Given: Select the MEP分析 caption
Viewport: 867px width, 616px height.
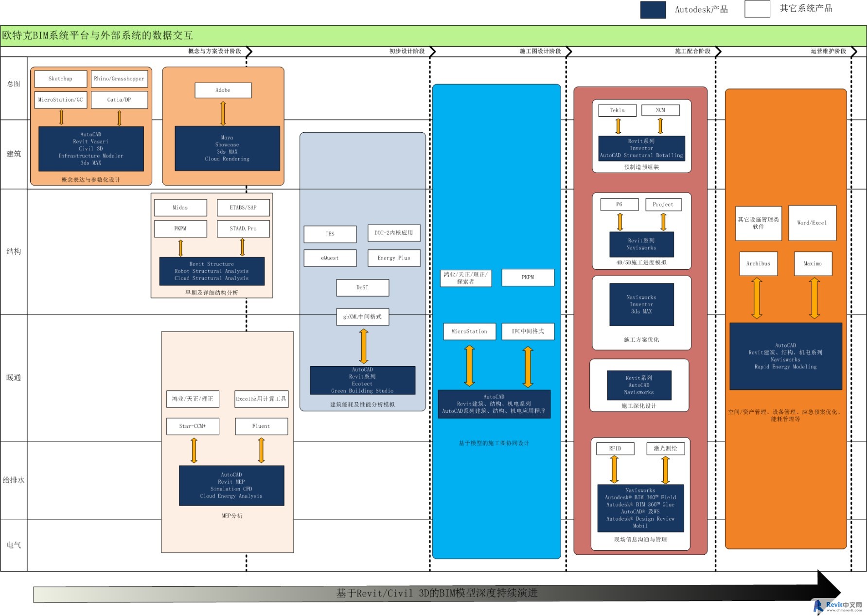Looking at the screenshot, I should (232, 516).
